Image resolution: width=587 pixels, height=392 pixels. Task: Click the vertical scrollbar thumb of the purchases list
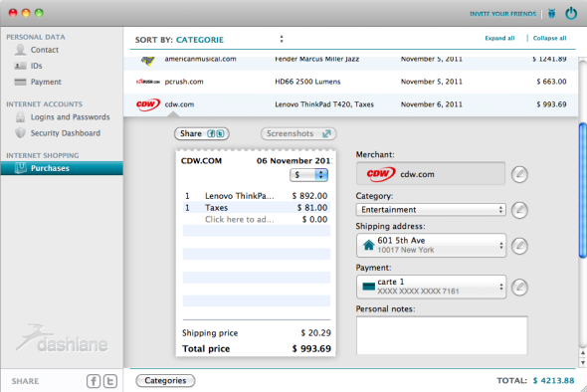[582, 190]
